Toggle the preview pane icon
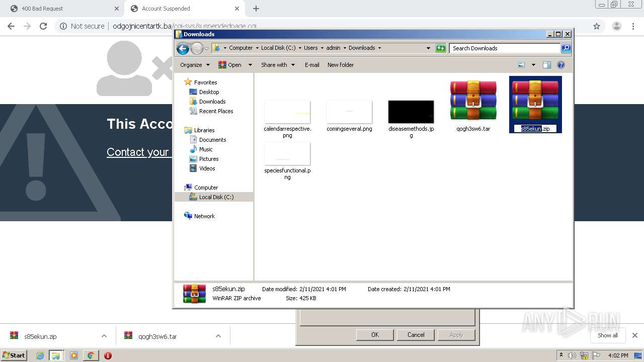The image size is (644, 362). [x=547, y=65]
